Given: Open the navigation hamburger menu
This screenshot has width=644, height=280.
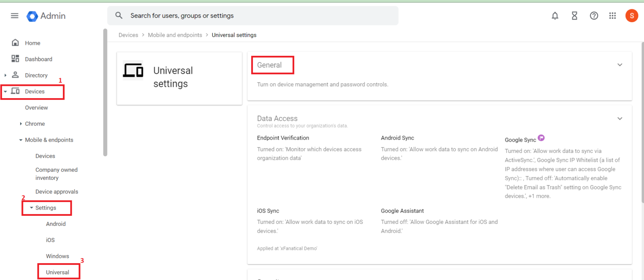Looking at the screenshot, I should pyautogui.click(x=14, y=16).
